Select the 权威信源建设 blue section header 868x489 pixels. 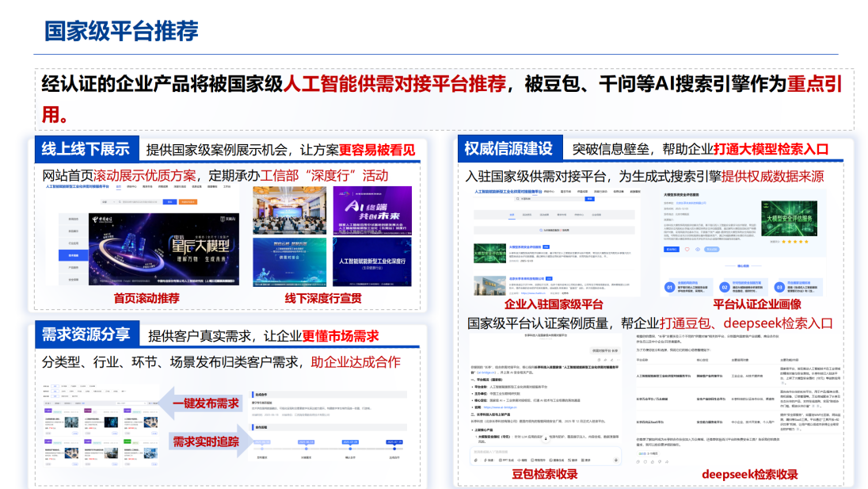coord(508,149)
